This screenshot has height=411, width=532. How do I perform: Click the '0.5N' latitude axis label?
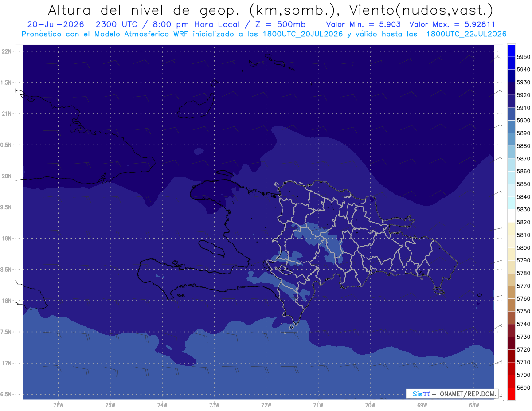[x=7, y=145]
